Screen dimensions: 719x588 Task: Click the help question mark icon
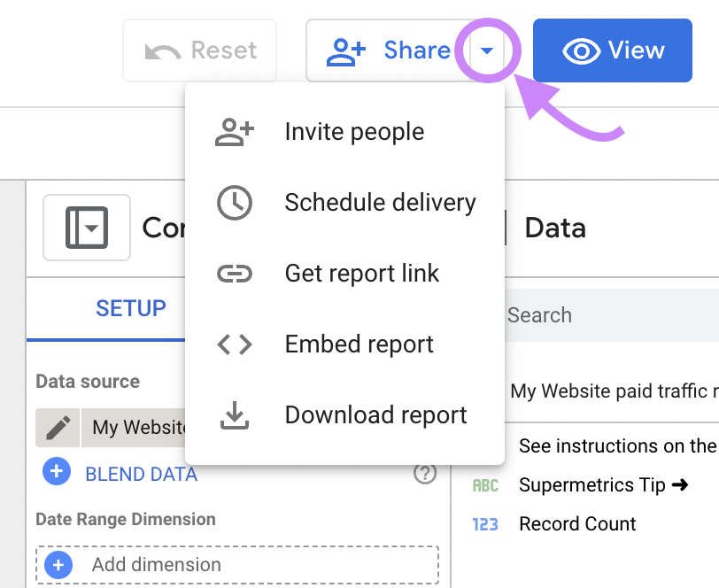coord(425,475)
